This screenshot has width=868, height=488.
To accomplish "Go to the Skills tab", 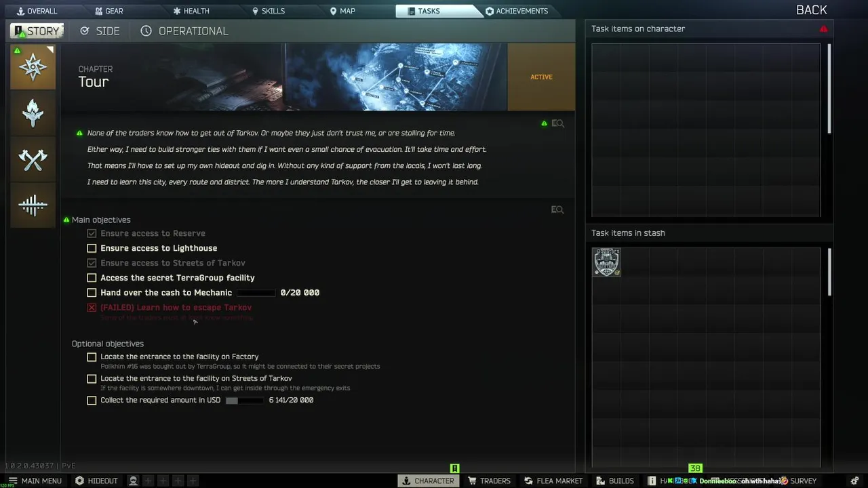I will (269, 11).
